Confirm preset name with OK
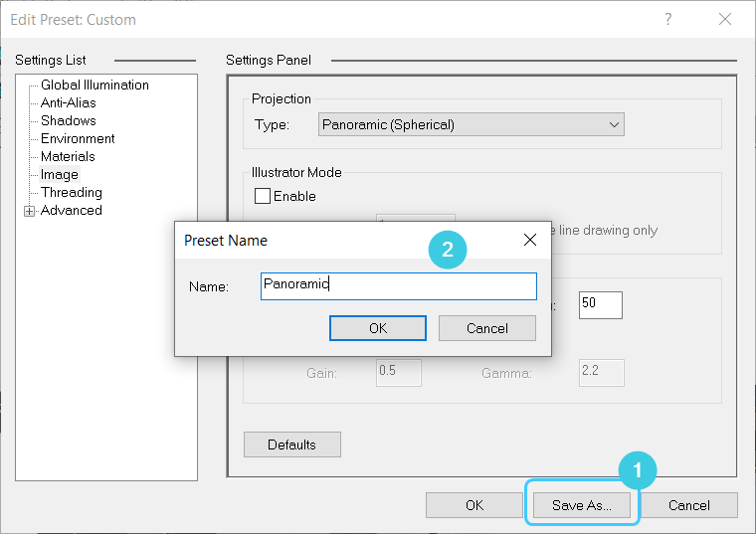This screenshot has width=756, height=534. coord(378,328)
